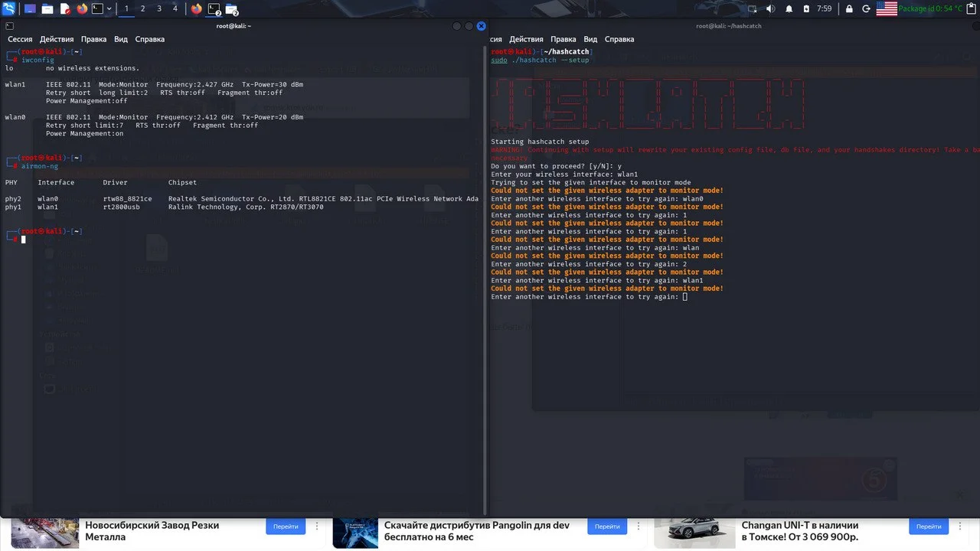The height and width of the screenshot is (551, 980).
Task: Open the Kali applications menu
Action: pos(9,8)
